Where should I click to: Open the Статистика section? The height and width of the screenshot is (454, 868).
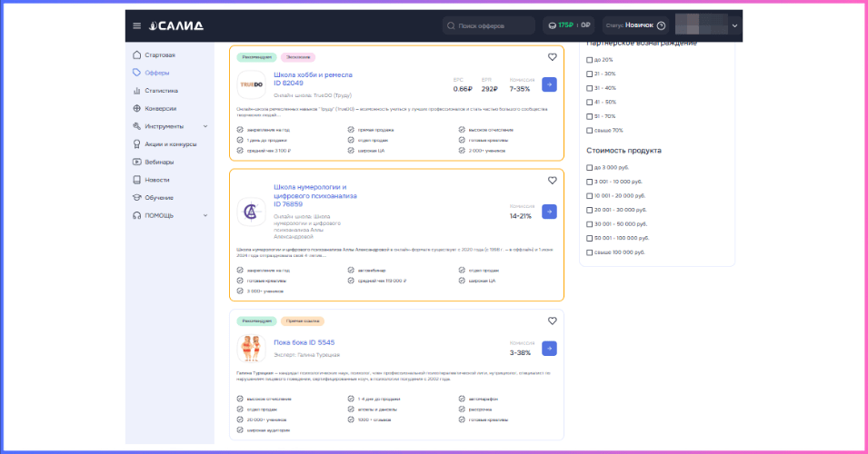[162, 91]
